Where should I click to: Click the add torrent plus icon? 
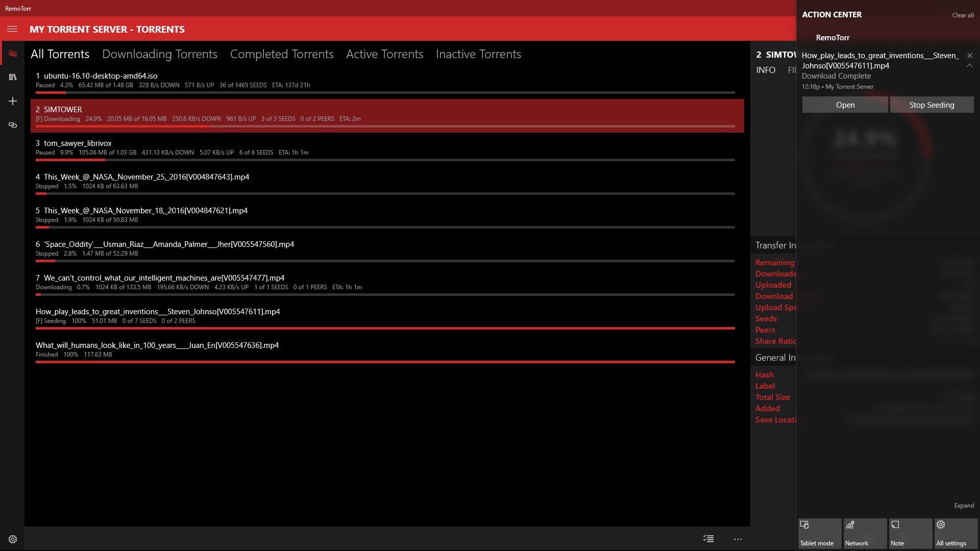(x=13, y=101)
